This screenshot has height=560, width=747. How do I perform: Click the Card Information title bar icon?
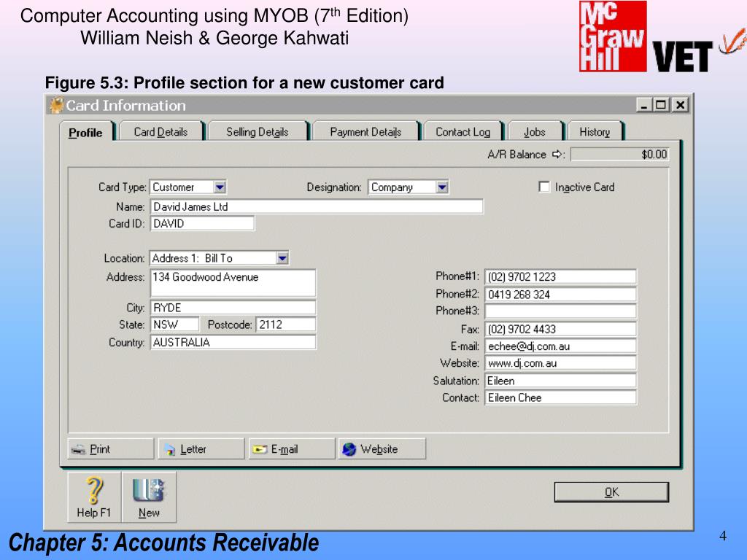point(57,105)
